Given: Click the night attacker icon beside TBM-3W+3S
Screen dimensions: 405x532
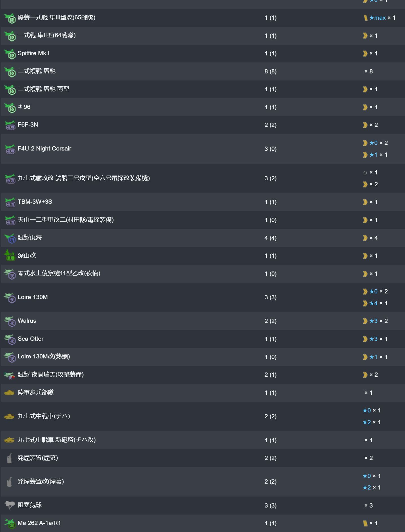Looking at the screenshot, I should 10,202.
